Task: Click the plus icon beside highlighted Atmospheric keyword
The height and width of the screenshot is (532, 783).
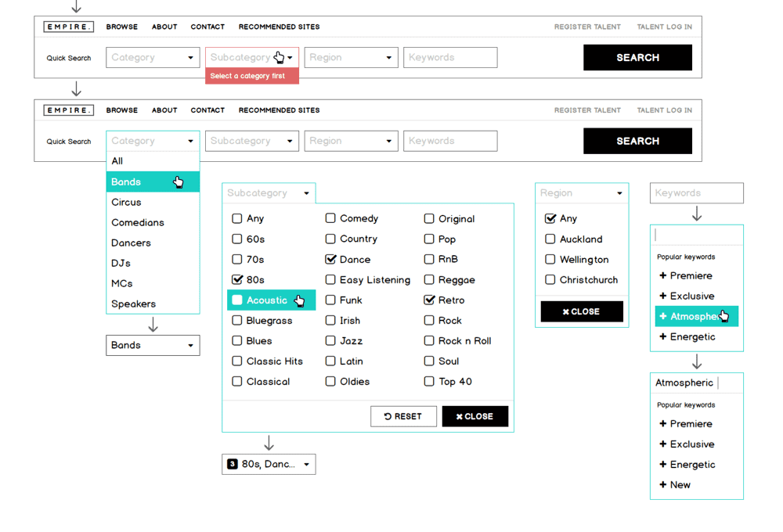Action: coord(662,316)
